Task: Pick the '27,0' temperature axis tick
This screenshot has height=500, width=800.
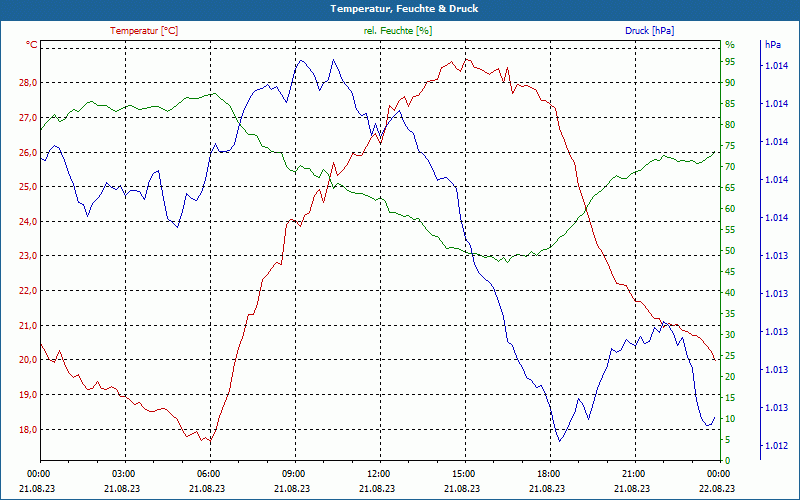Action: tap(28, 117)
